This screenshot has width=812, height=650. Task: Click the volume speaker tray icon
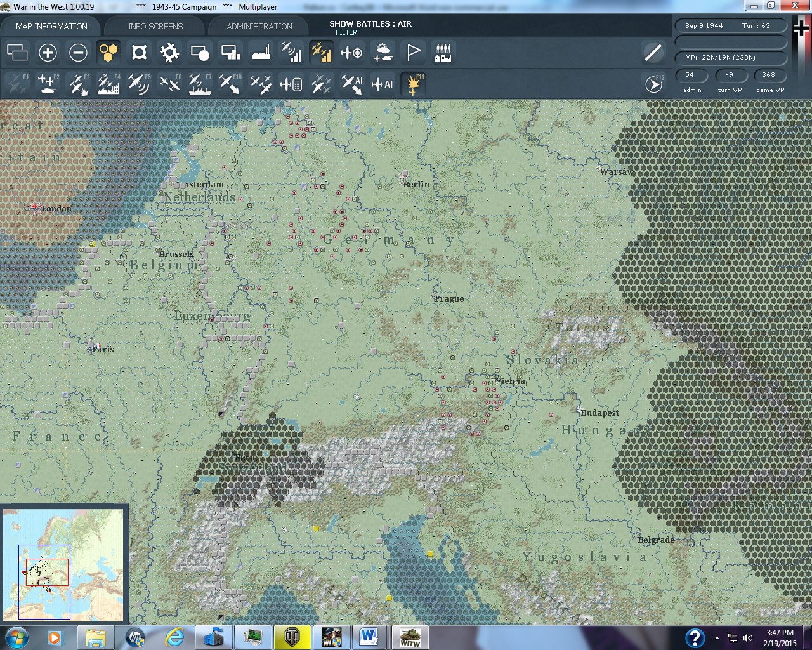[748, 638]
